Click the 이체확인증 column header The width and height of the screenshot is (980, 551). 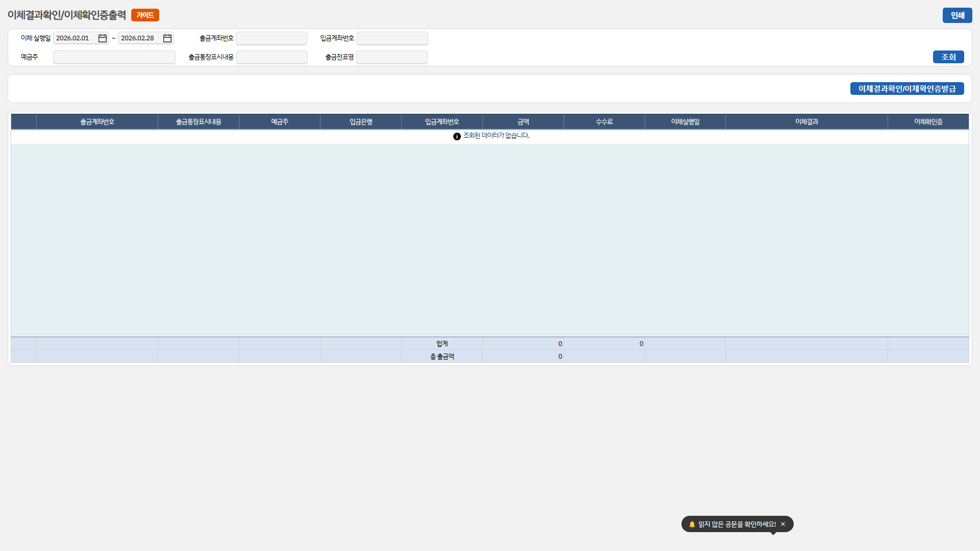point(928,122)
